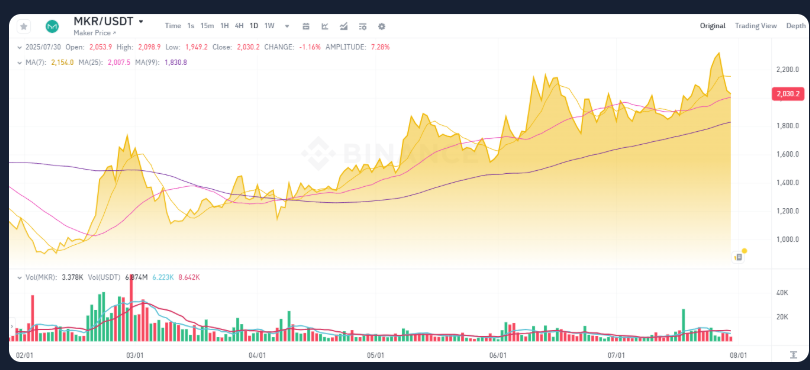Click the 06/01 date axis label

point(497,356)
